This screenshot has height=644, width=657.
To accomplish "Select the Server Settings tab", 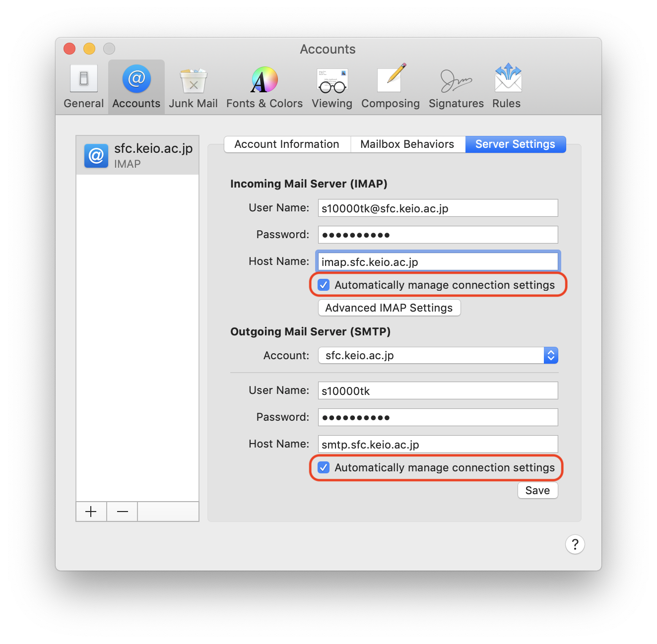I will pyautogui.click(x=515, y=144).
